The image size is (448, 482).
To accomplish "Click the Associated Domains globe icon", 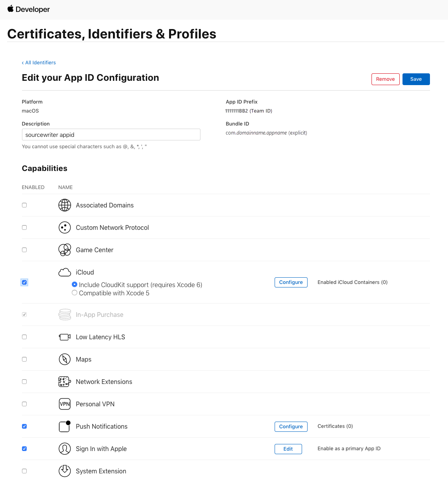I will click(x=65, y=205).
